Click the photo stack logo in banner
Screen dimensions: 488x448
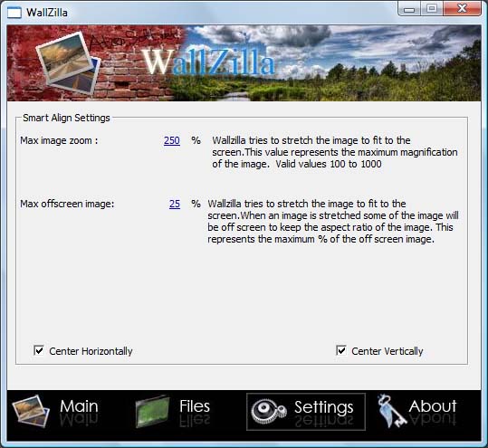coord(68,63)
